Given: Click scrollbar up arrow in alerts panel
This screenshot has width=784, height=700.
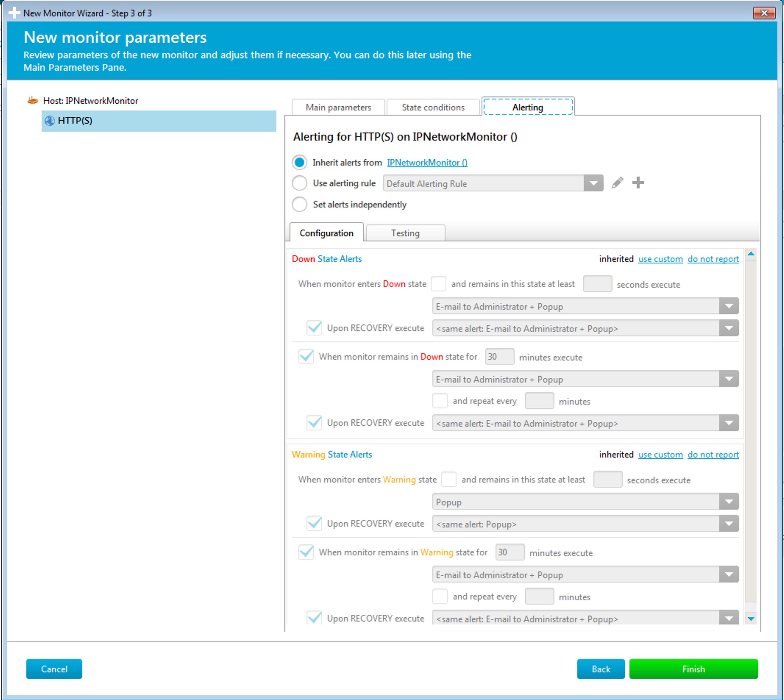Looking at the screenshot, I should [x=751, y=254].
